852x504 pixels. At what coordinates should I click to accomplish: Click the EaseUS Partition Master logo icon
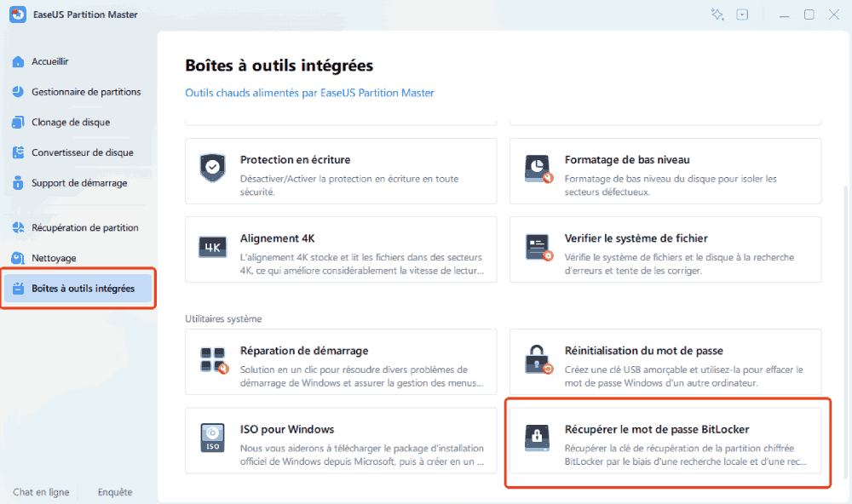click(18, 14)
